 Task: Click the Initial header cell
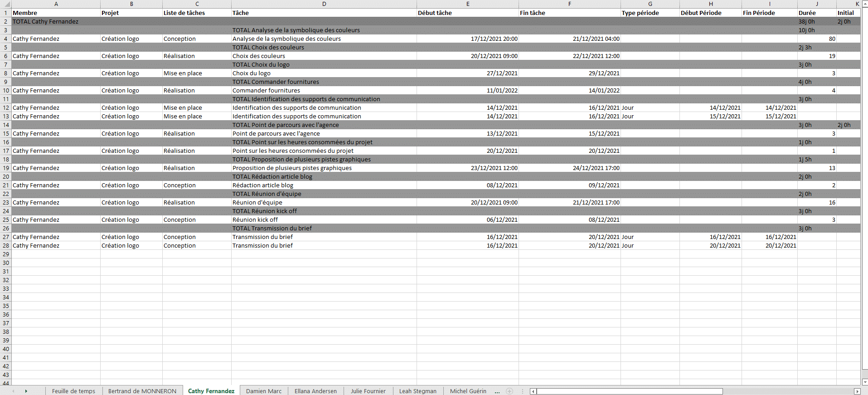(x=849, y=13)
